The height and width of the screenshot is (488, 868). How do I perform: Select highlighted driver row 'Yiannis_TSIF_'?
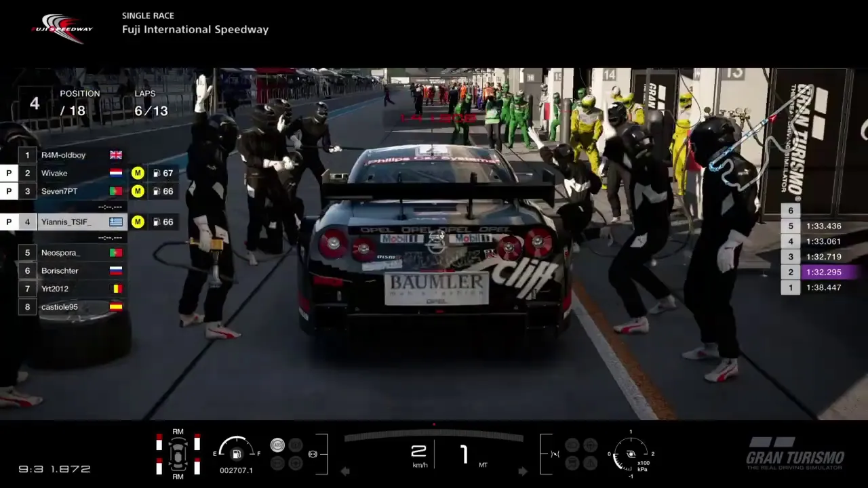pos(73,222)
